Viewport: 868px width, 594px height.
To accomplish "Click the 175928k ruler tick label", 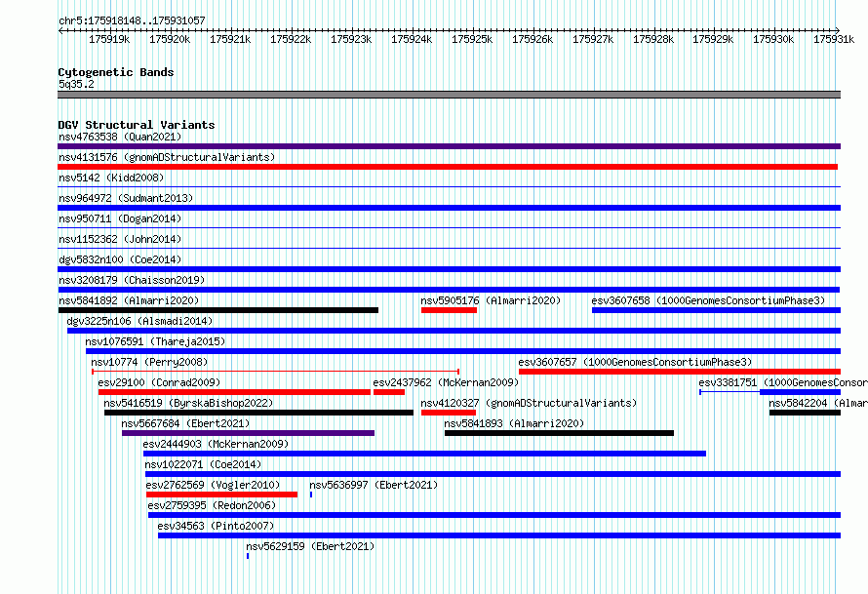I will coord(653,39).
